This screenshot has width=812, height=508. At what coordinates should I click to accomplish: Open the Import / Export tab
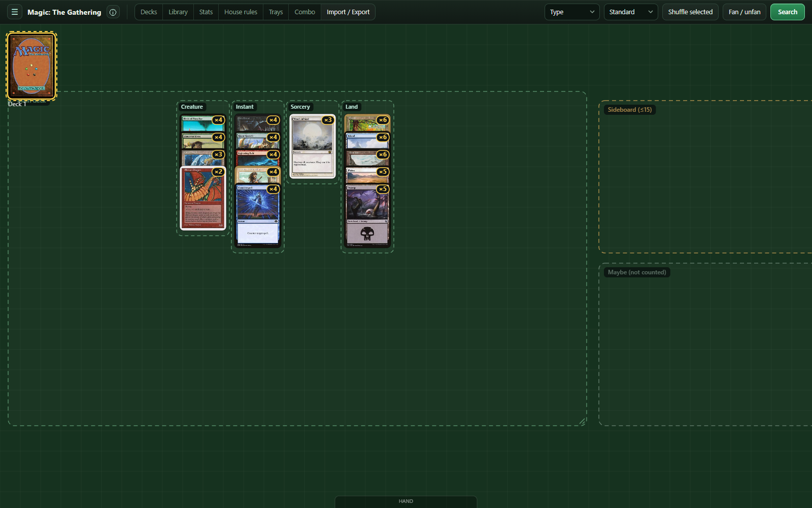pos(348,12)
